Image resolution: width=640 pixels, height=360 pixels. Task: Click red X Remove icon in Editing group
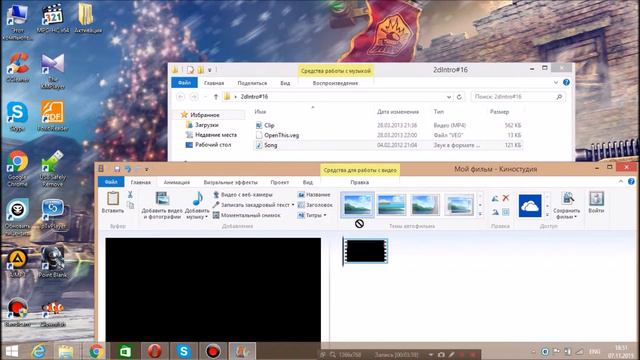(x=506, y=198)
